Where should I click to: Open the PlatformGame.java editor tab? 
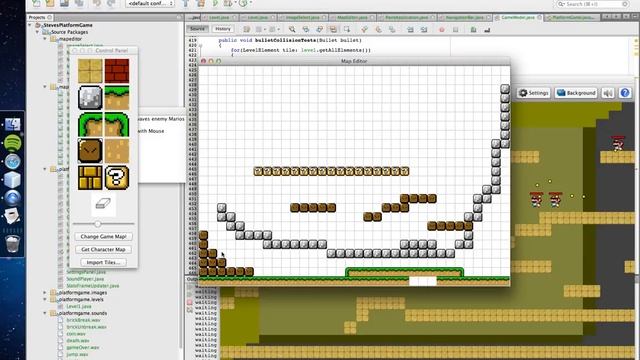tap(573, 18)
